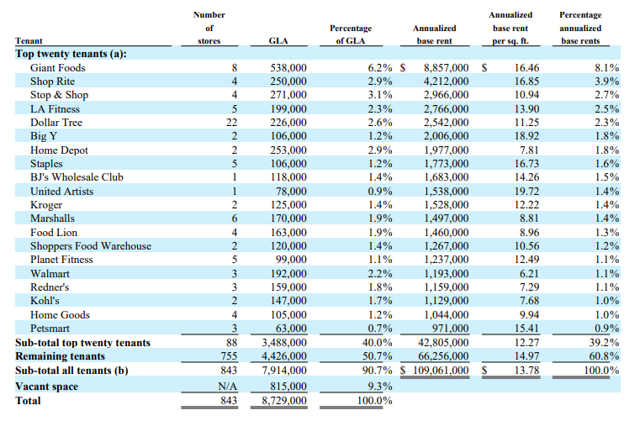The height and width of the screenshot is (421, 640).
Task: Click the 'Vacant space' row label
Action: 47,386
